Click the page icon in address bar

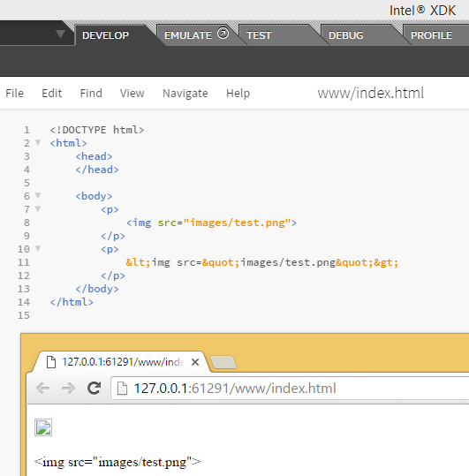click(123, 389)
